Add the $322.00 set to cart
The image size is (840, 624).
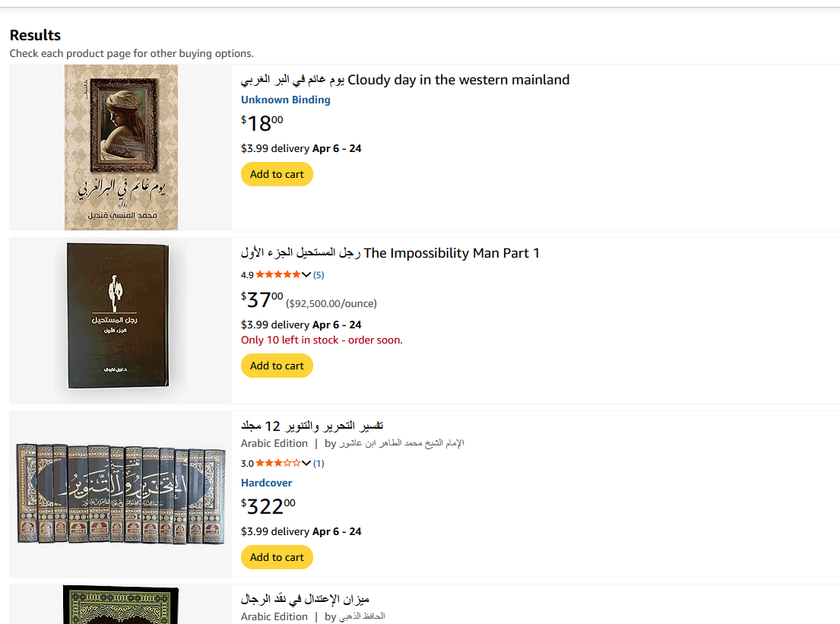pyautogui.click(x=277, y=557)
